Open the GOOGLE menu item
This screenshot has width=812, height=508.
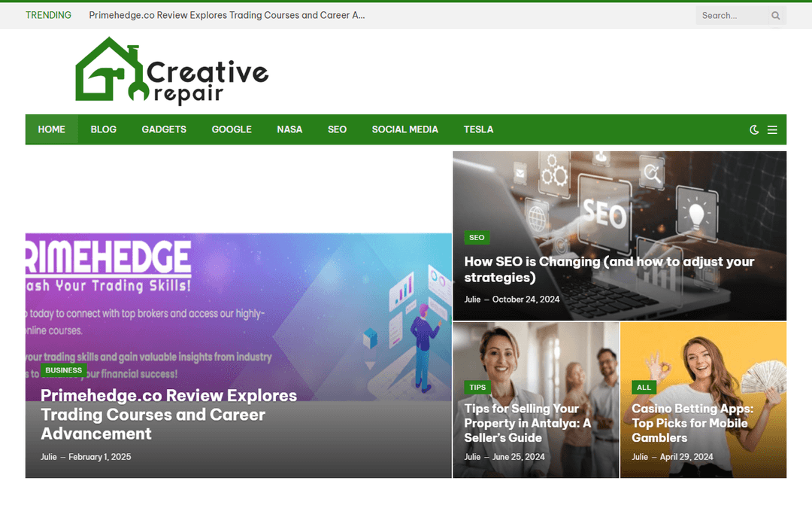pos(232,129)
